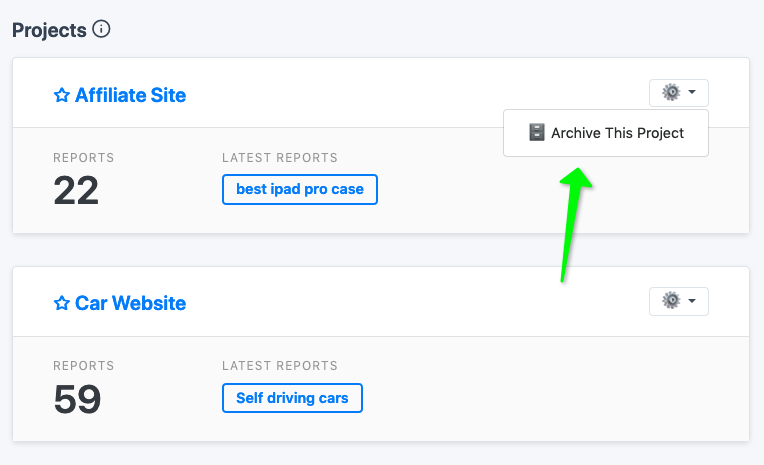This screenshot has height=465, width=764.
Task: Click the Reports label in Car Website card
Action: pyautogui.click(x=83, y=366)
